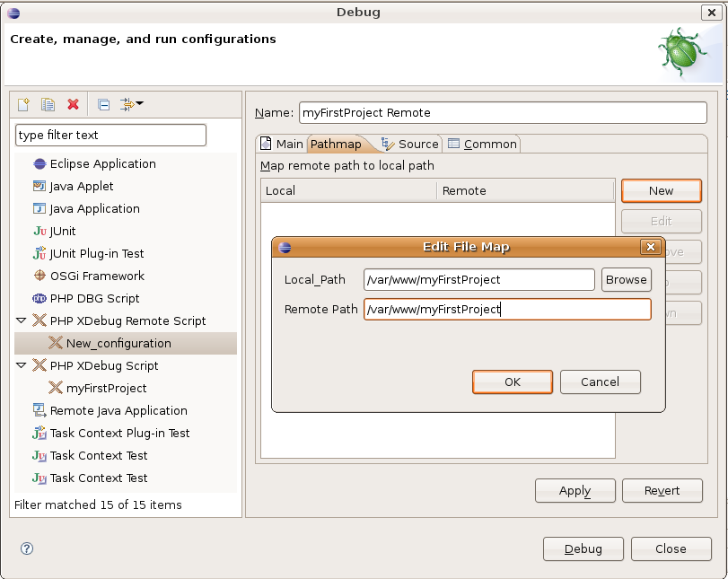Select the Eclipse Application configuration type
728x579 pixels.
(x=102, y=164)
